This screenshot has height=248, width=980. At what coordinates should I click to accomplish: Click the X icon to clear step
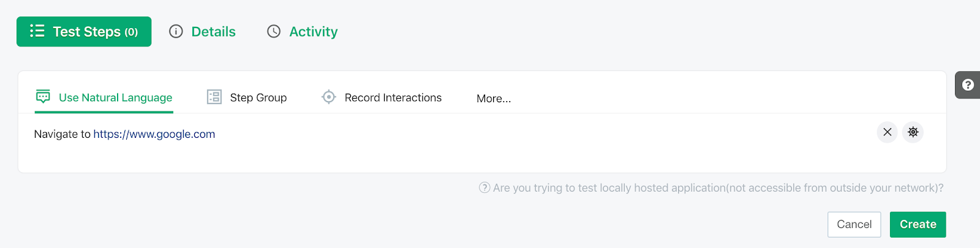tap(888, 132)
